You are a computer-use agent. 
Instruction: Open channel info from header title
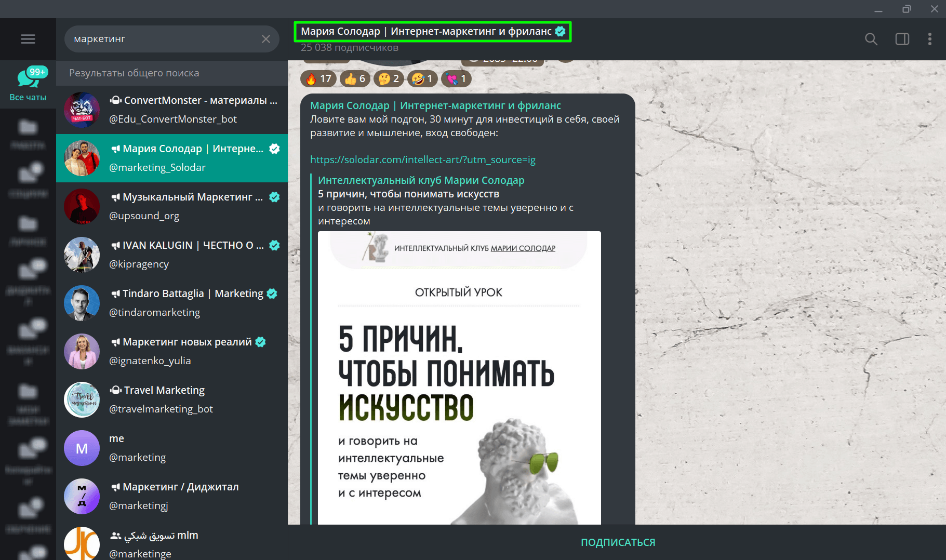[426, 31]
